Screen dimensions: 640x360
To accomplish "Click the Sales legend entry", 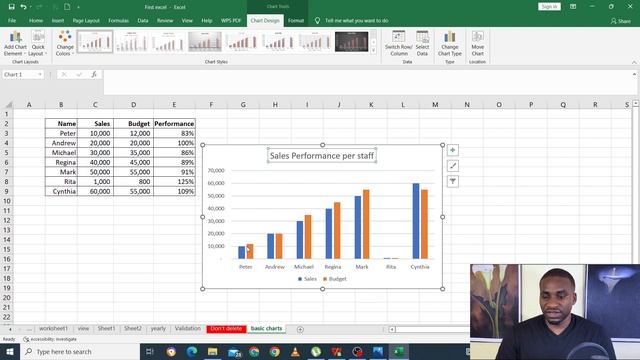I will (307, 279).
